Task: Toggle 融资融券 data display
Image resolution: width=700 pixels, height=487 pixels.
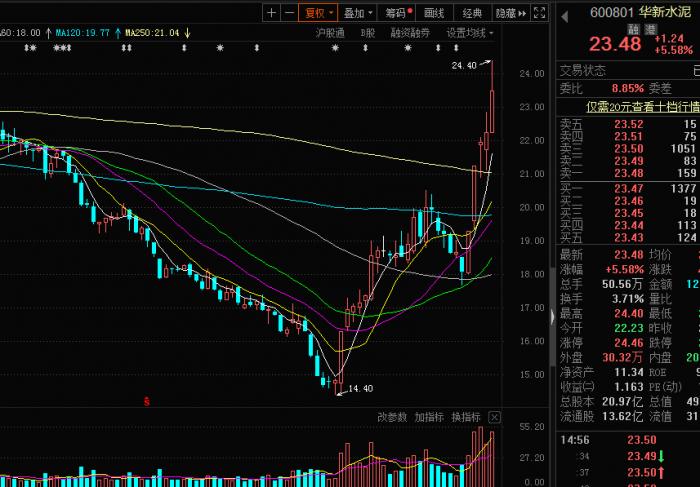Action: click(x=410, y=32)
